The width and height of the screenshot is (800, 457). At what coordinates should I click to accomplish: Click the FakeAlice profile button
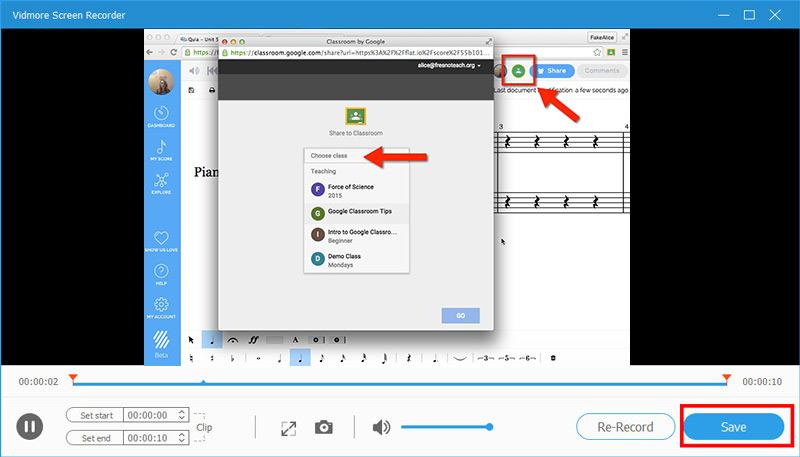point(602,38)
